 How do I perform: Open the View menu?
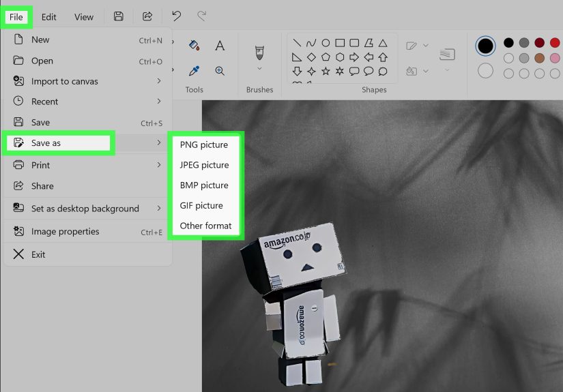tap(84, 17)
